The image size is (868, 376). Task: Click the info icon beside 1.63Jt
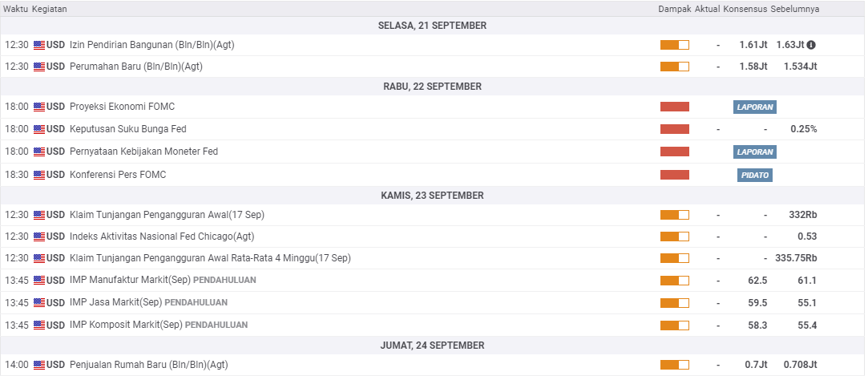[811, 45]
